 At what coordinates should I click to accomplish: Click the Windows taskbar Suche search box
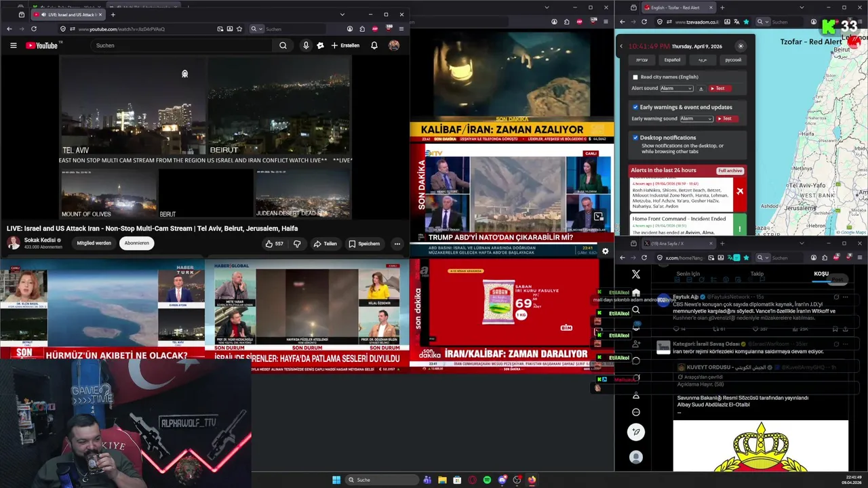tap(382, 480)
